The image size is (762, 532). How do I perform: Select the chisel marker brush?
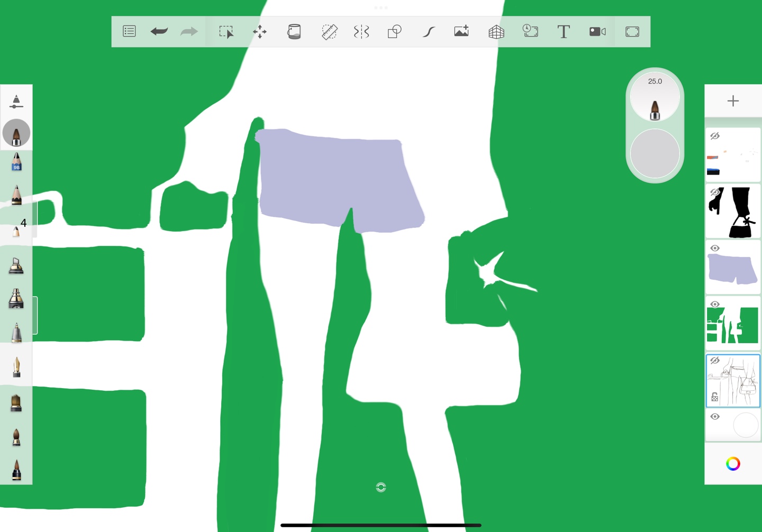(16, 265)
